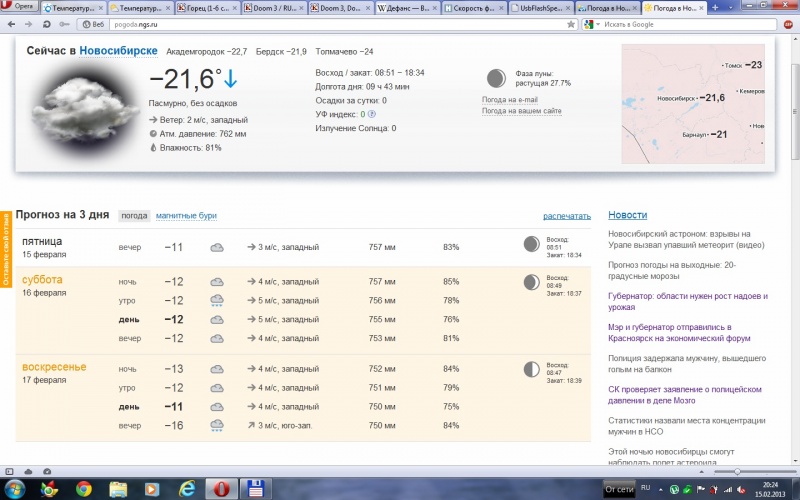800x500 pixels.
Task: Click 'распечатать' print link
Action: point(567,216)
